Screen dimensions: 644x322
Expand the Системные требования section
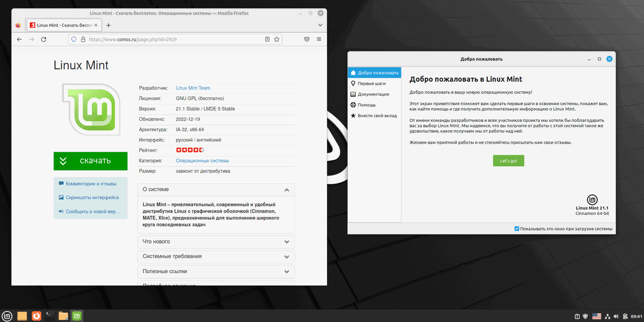pyautogui.click(x=216, y=256)
